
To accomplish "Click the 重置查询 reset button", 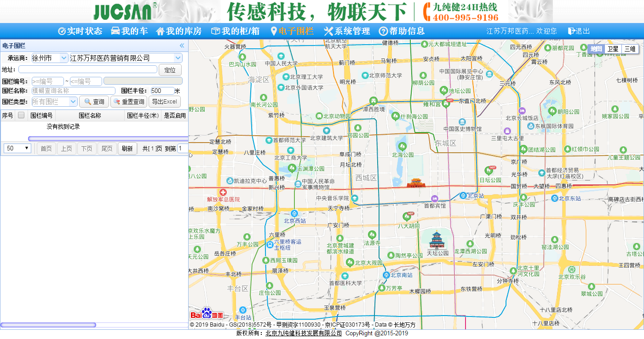I will 129,102.
